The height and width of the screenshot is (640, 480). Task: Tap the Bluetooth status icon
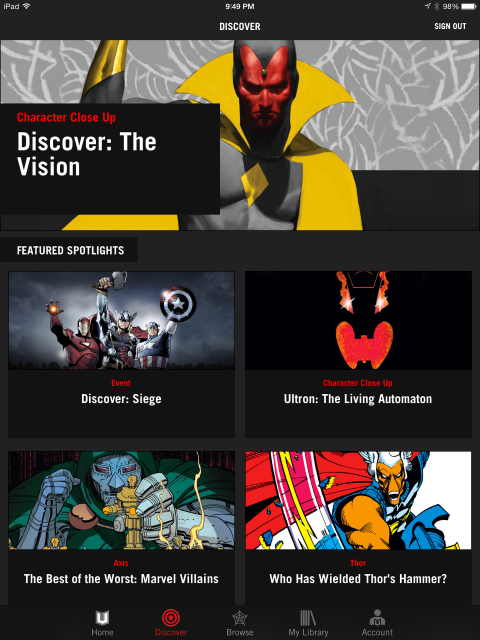coord(436,6)
